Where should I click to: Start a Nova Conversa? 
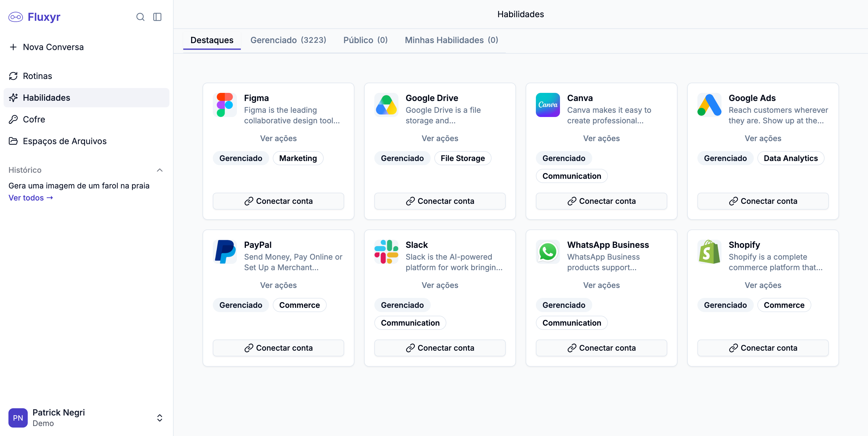[x=86, y=47]
